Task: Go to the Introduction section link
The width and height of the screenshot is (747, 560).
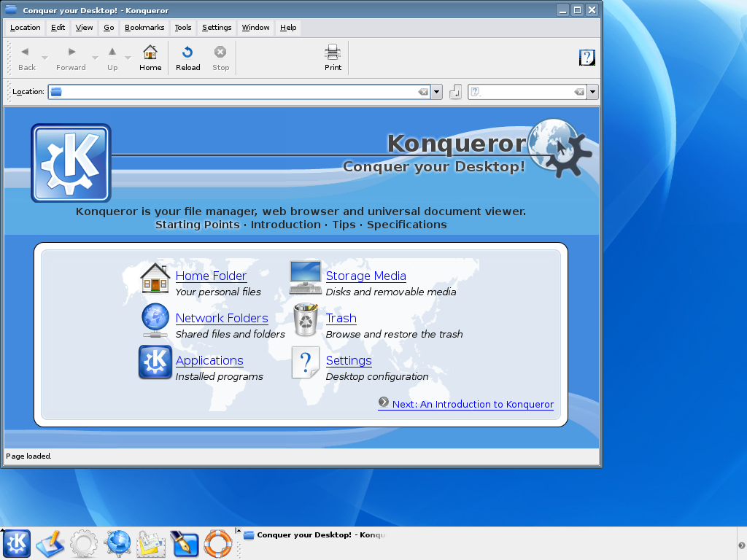Action: 286,225
